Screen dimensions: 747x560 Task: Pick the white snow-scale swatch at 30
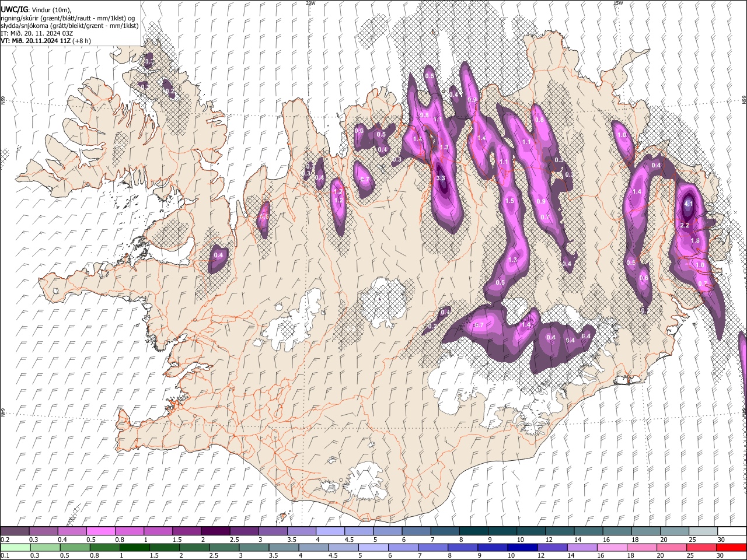click(731, 531)
